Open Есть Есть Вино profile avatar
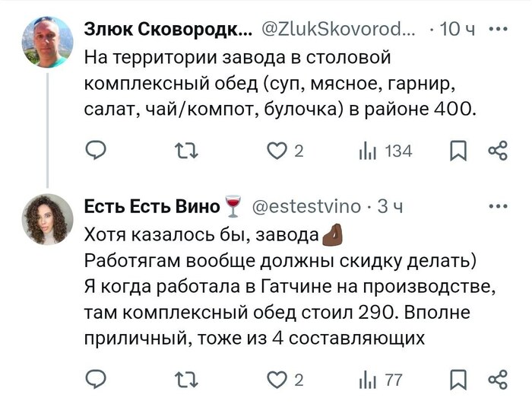Screen dimensions: 532x404 click(47, 219)
